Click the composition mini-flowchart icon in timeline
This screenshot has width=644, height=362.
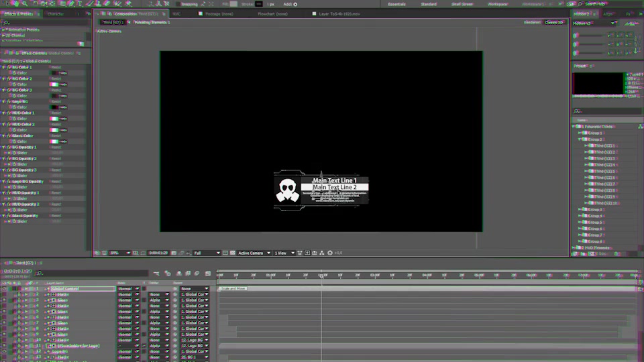156,274
